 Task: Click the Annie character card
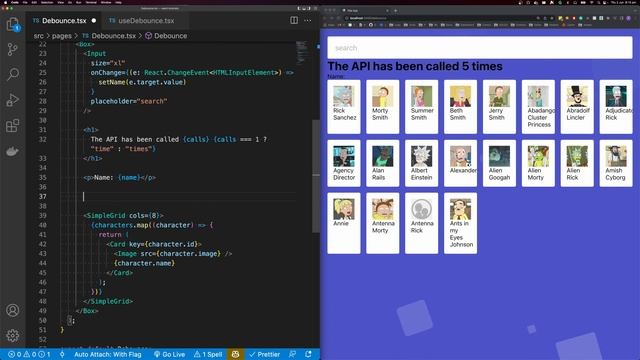pos(344,223)
